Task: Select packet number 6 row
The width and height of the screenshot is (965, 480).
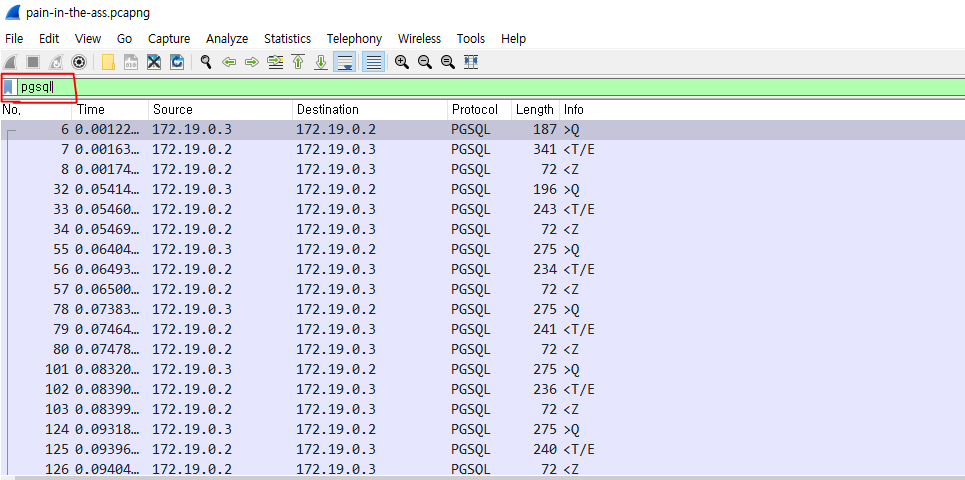Action: 482,130
